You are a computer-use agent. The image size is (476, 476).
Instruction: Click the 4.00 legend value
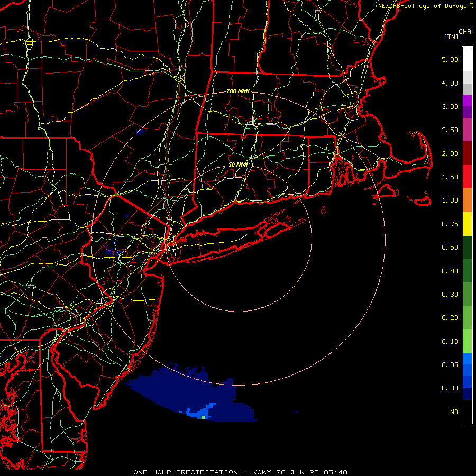click(450, 83)
